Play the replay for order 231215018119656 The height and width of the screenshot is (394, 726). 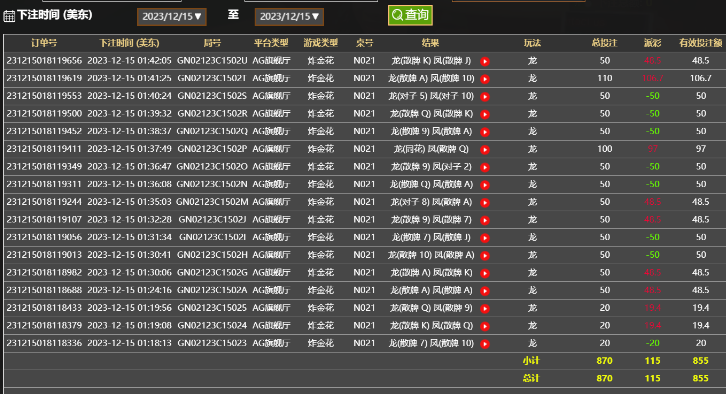[485, 61]
